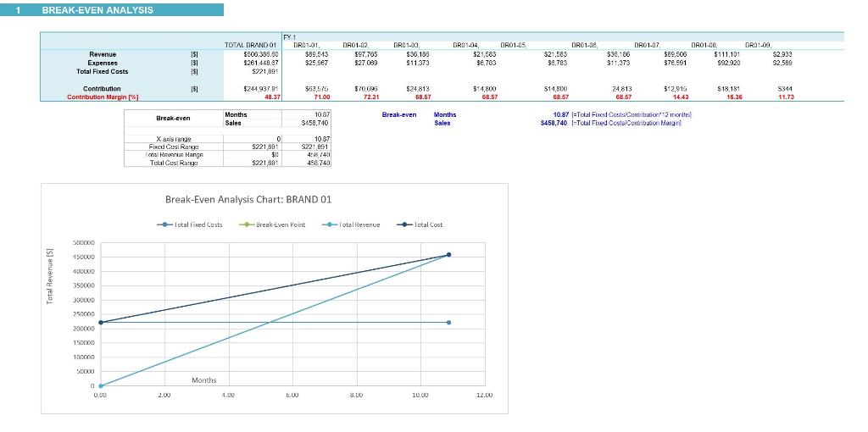Select the Total Fixed Costs row label
This screenshot has height=432, width=868.
tap(103, 71)
